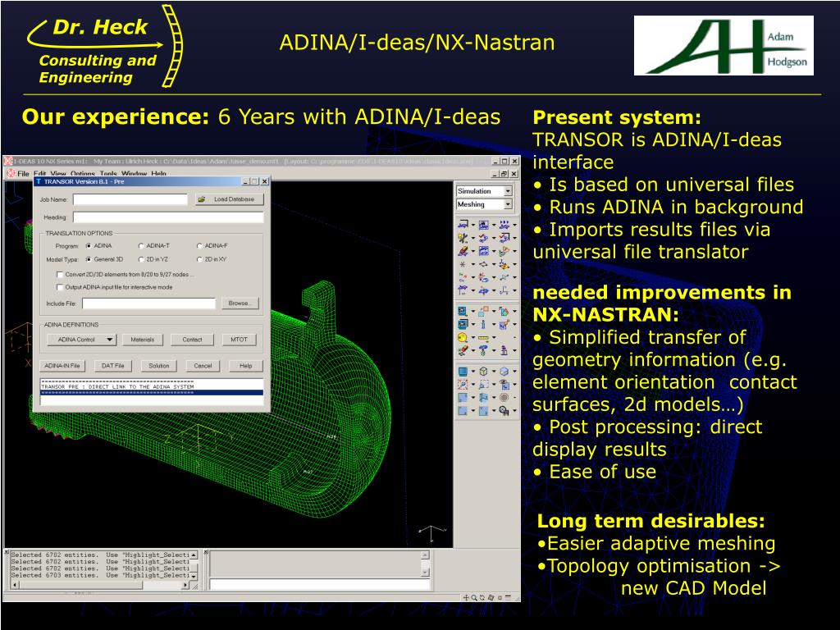Click the Cancel button in TRANSOR dialog
Image resolution: width=840 pixels, height=630 pixels.
[203, 366]
